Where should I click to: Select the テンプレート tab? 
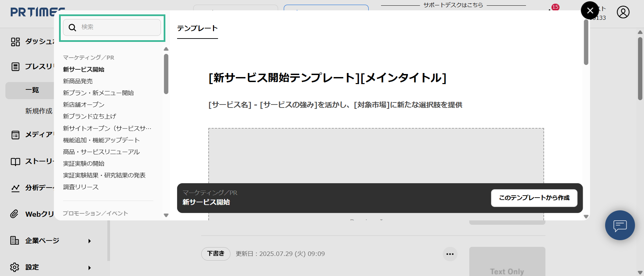(198, 28)
